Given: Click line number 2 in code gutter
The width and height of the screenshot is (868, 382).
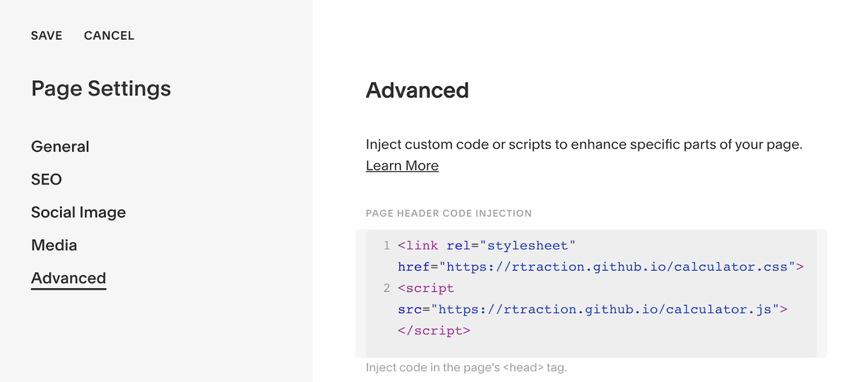Looking at the screenshot, I should (387, 288).
